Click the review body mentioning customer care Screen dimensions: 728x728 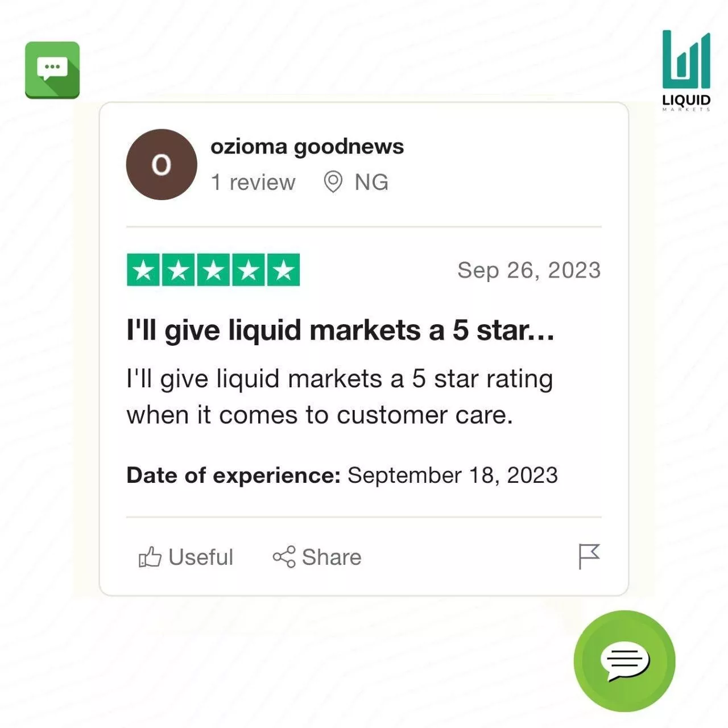[340, 397]
